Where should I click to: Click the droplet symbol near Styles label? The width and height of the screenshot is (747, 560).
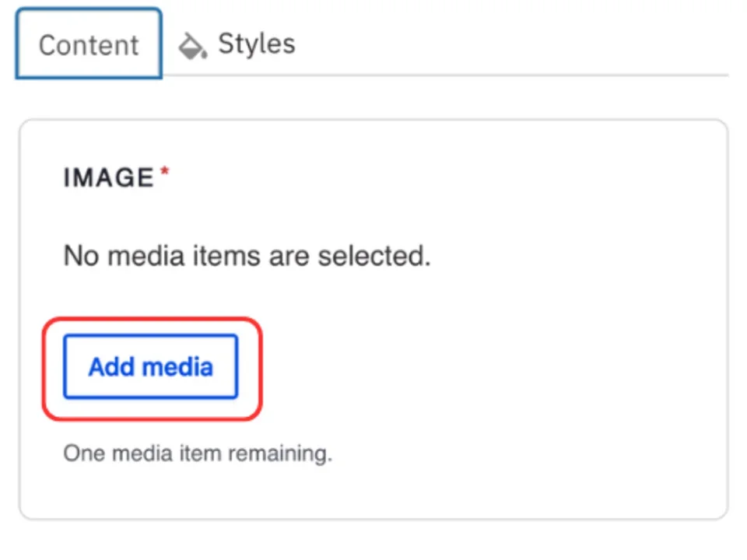pos(191,44)
